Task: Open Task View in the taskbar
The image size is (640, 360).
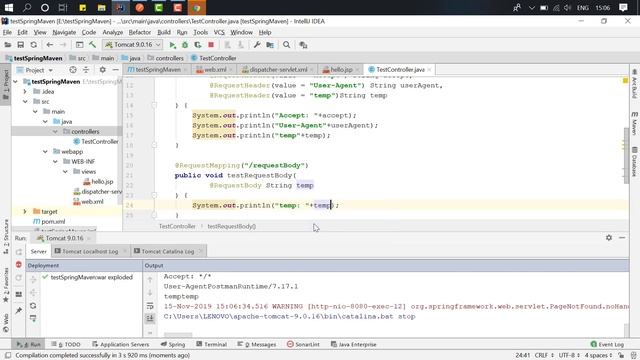Action: tap(62, 7)
